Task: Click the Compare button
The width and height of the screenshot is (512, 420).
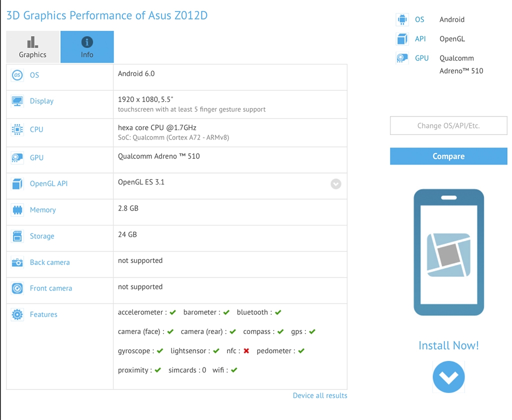Action: (448, 156)
